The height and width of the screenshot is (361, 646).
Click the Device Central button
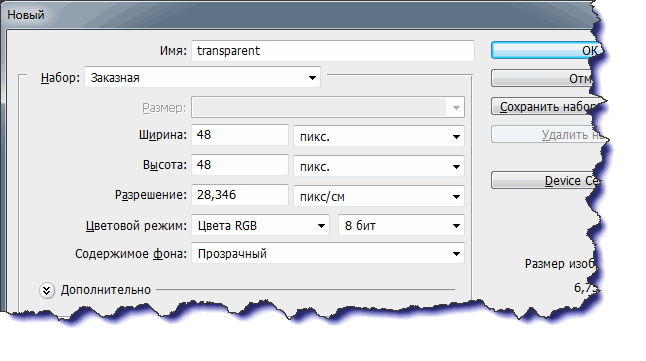[x=545, y=180]
